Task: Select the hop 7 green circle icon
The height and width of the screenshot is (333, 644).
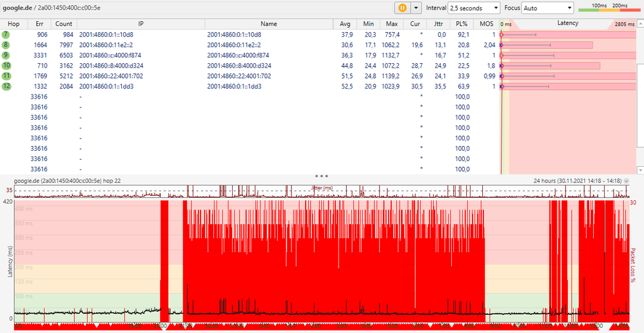Action: coord(6,34)
